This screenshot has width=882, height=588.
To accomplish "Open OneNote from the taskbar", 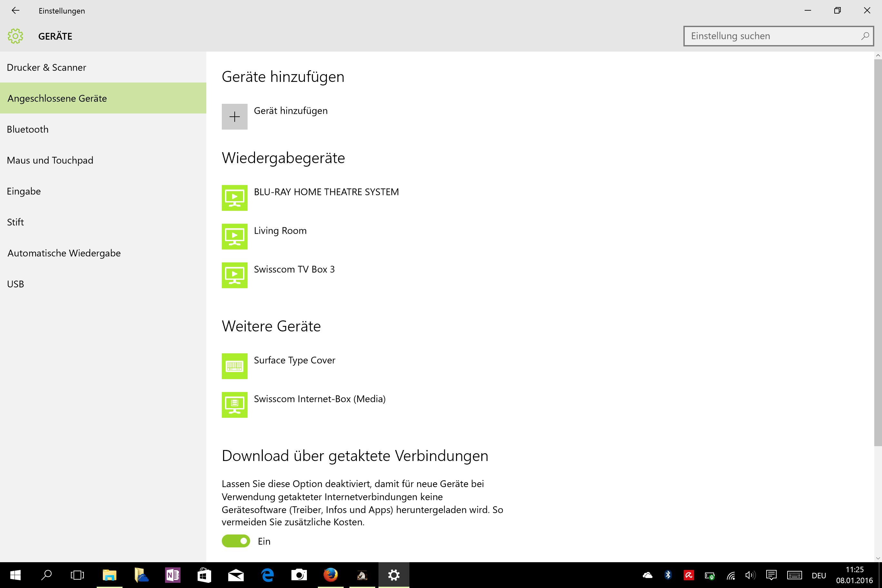I will [x=172, y=575].
